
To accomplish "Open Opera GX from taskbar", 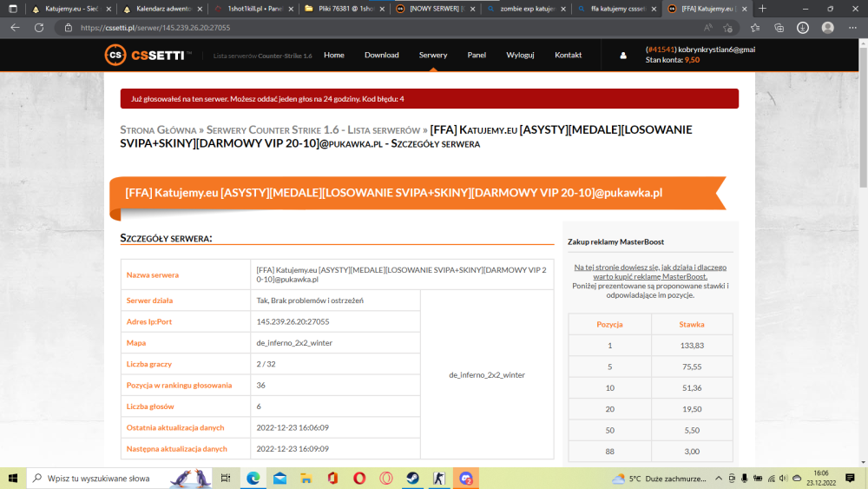I will coord(386,478).
